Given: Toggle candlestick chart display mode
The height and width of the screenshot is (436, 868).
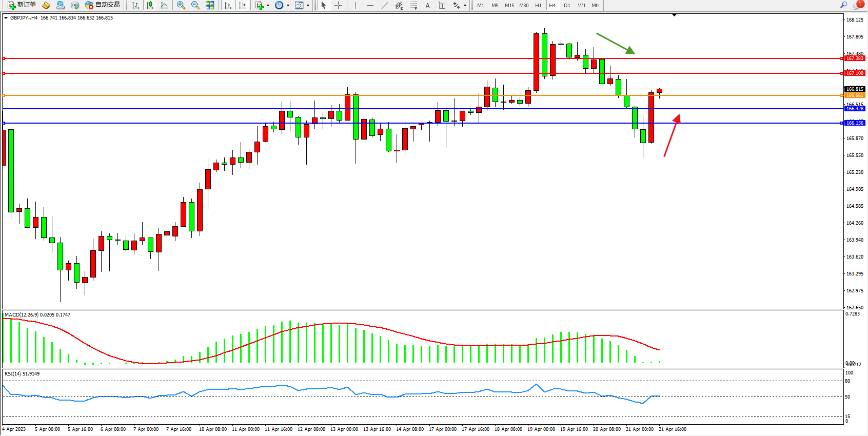Looking at the screenshot, I should click(x=150, y=5).
